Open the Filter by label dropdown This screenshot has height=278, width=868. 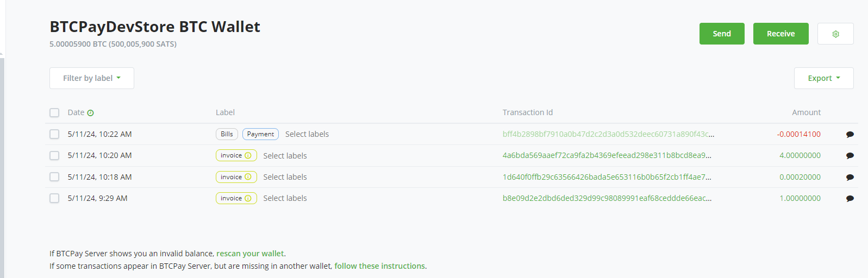92,78
